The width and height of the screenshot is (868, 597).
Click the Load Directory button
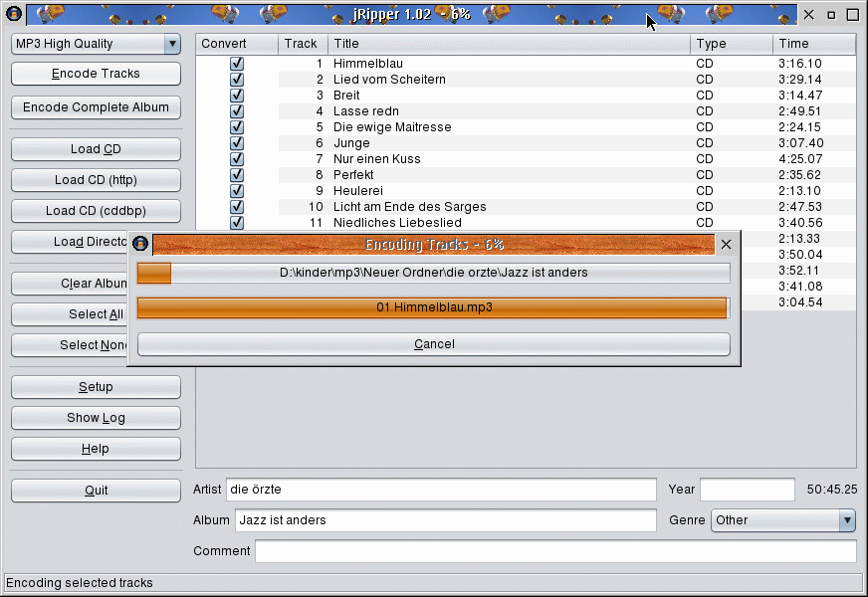pyautogui.click(x=70, y=243)
